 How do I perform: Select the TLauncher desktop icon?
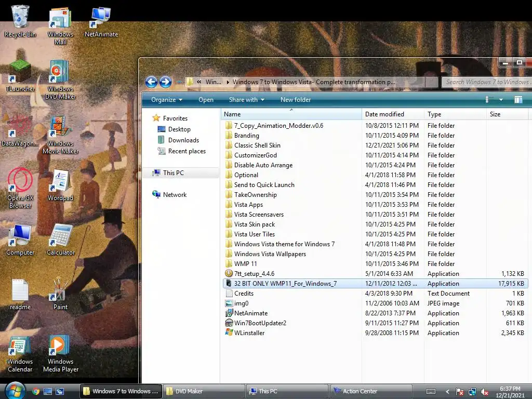(20, 76)
